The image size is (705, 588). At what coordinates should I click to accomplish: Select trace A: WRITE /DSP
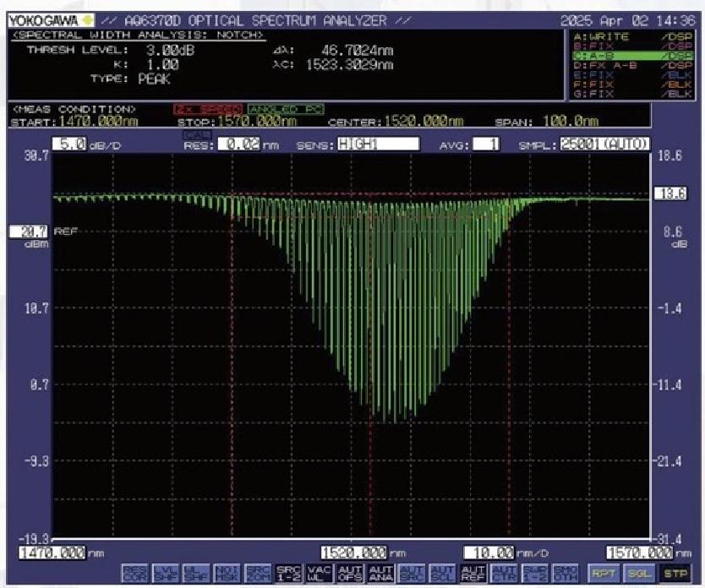point(632,37)
